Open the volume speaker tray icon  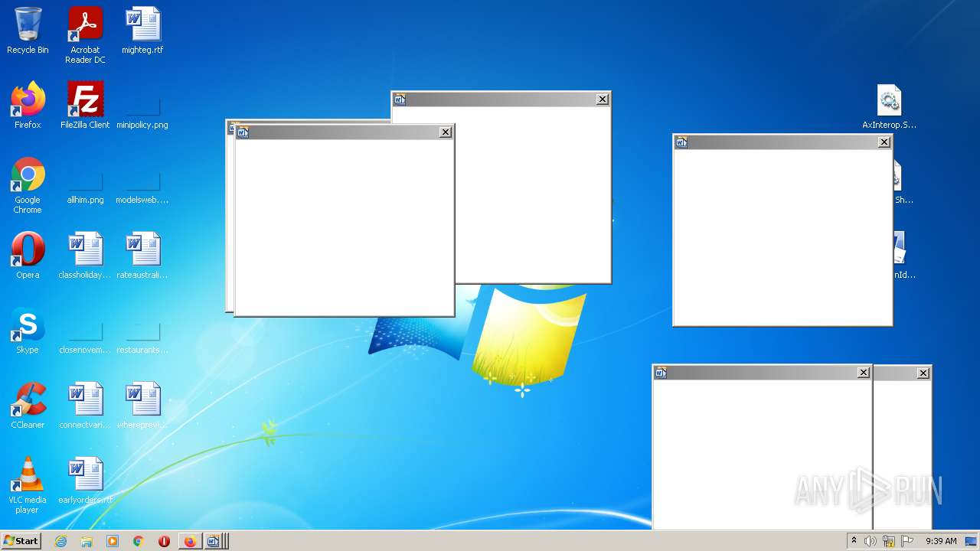(871, 541)
